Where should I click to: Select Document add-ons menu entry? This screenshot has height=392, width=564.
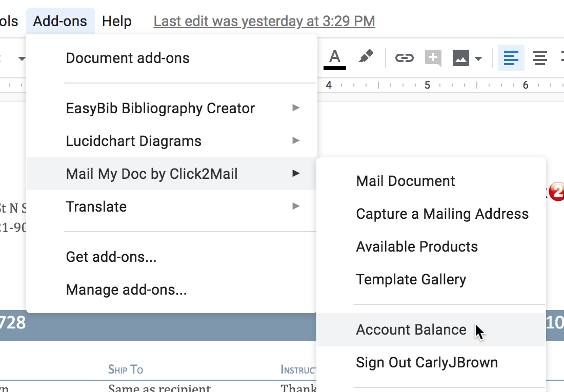(x=172, y=58)
